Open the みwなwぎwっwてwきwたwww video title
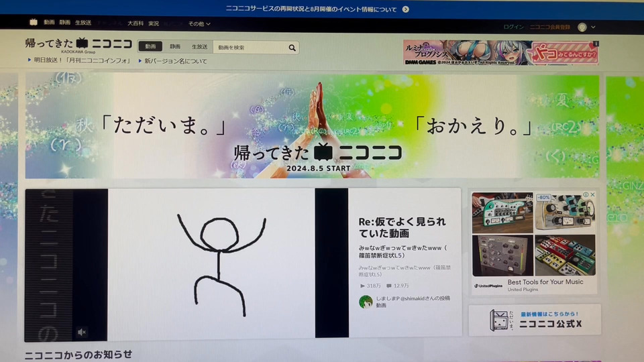The image size is (644, 362). (x=403, y=251)
